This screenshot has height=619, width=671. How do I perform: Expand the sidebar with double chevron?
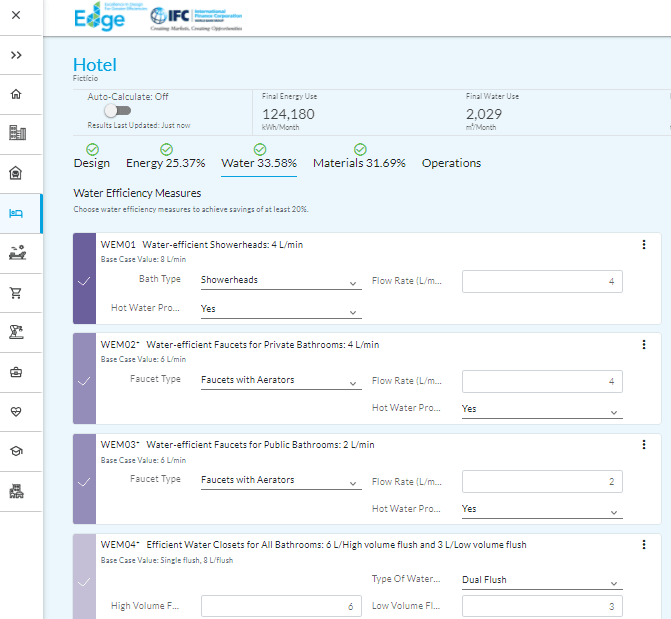(16, 55)
